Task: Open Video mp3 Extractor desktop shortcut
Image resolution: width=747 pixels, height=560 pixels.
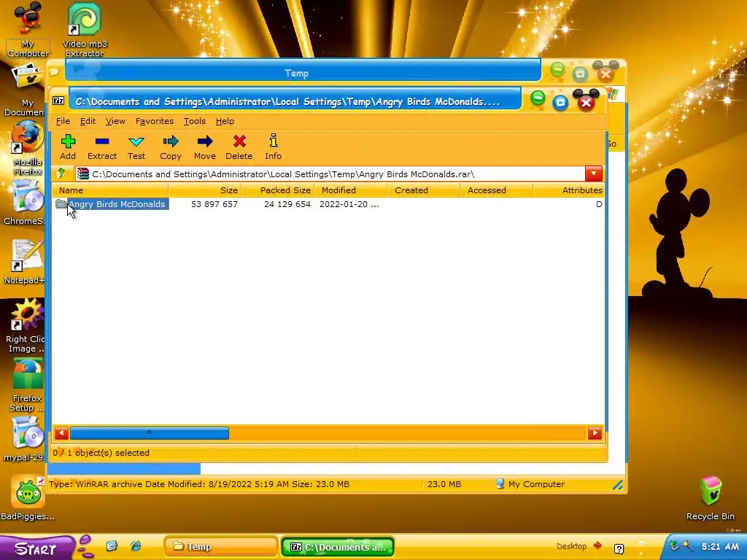Action: [85, 29]
